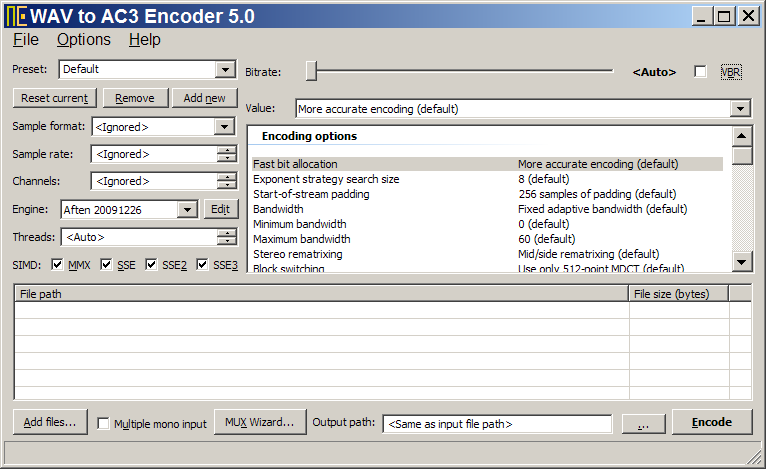Click the Threads input field
Screen dimensions: 766x469
coord(139,237)
